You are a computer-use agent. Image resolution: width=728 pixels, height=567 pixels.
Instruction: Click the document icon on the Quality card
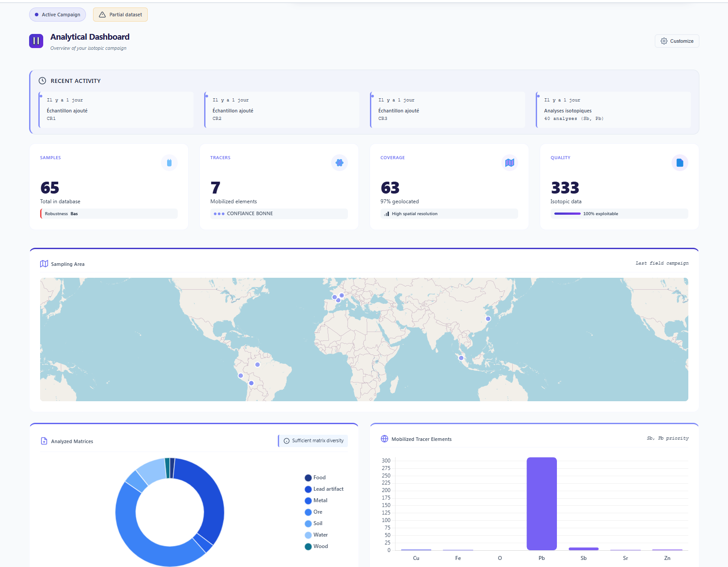coord(680,163)
